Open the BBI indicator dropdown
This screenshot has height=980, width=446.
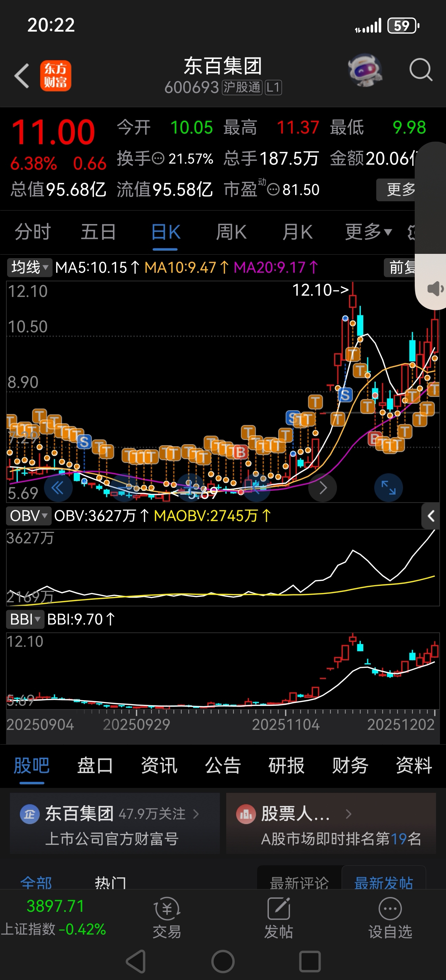(25, 619)
